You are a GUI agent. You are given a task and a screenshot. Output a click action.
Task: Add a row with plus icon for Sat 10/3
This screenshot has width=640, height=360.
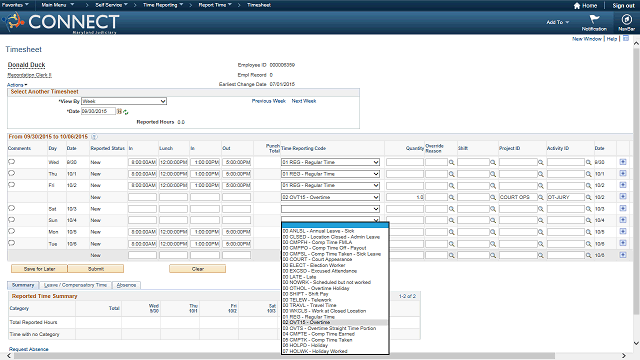pyautogui.click(x=623, y=209)
